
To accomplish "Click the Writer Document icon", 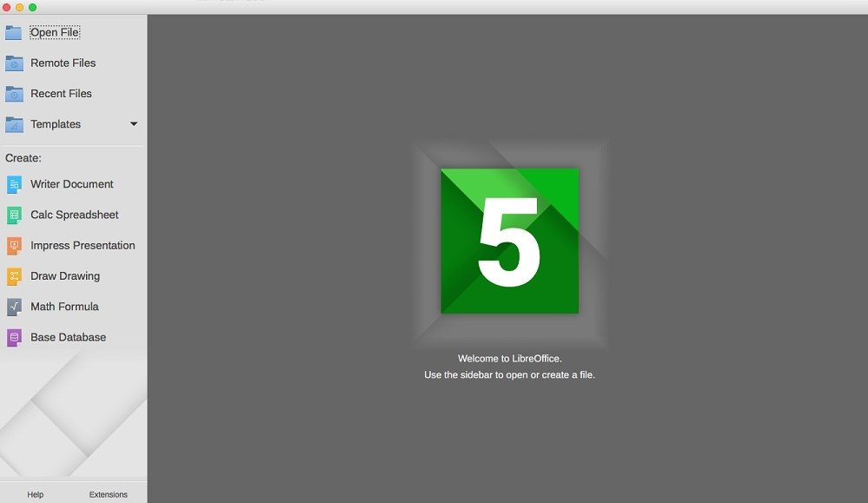I will [15, 184].
